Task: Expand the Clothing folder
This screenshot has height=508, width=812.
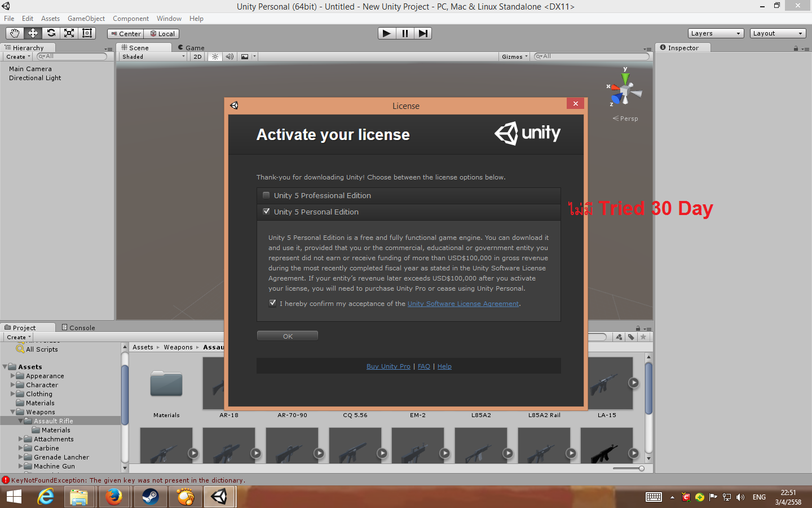Action: tap(13, 393)
